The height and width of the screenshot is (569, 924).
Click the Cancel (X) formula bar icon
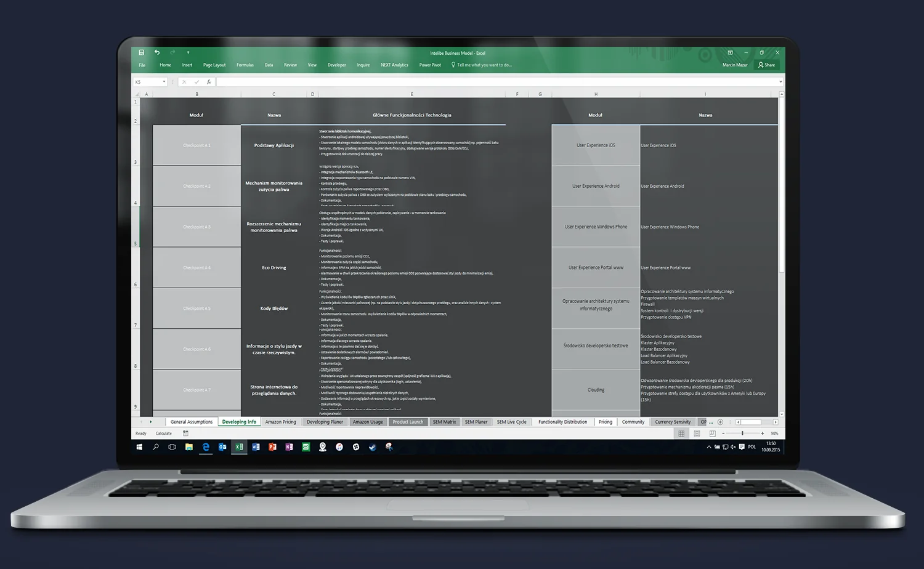click(184, 82)
